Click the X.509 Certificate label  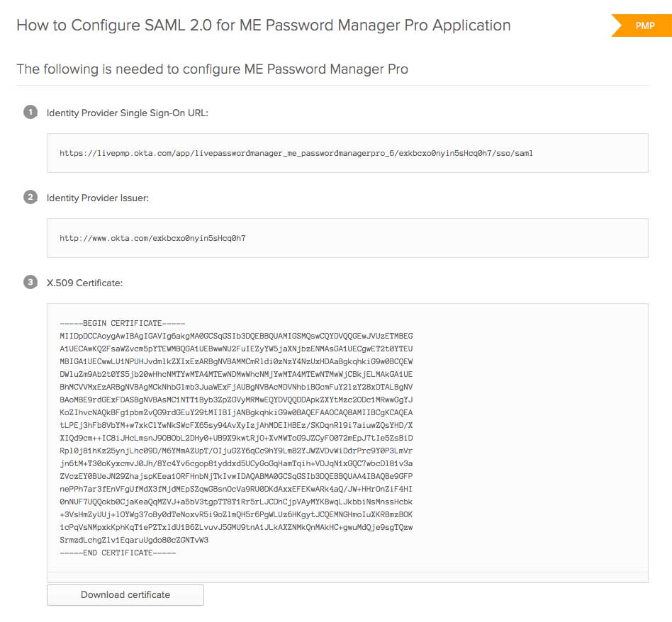point(85,283)
